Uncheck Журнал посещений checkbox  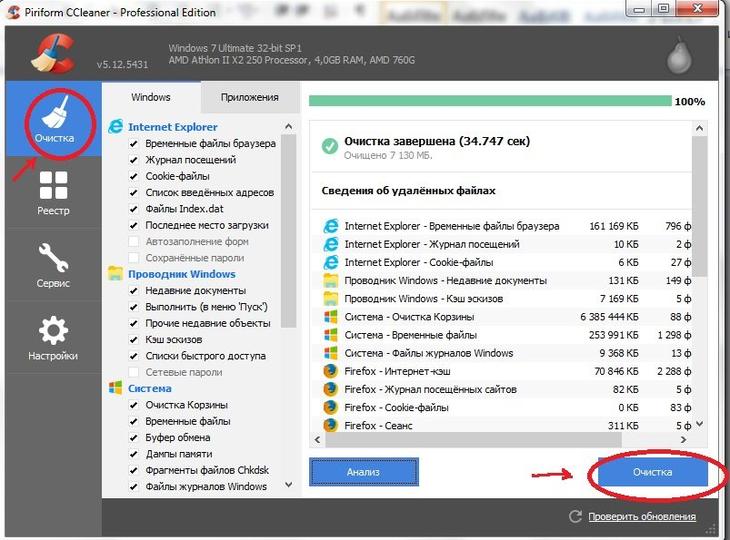pyautogui.click(x=134, y=160)
